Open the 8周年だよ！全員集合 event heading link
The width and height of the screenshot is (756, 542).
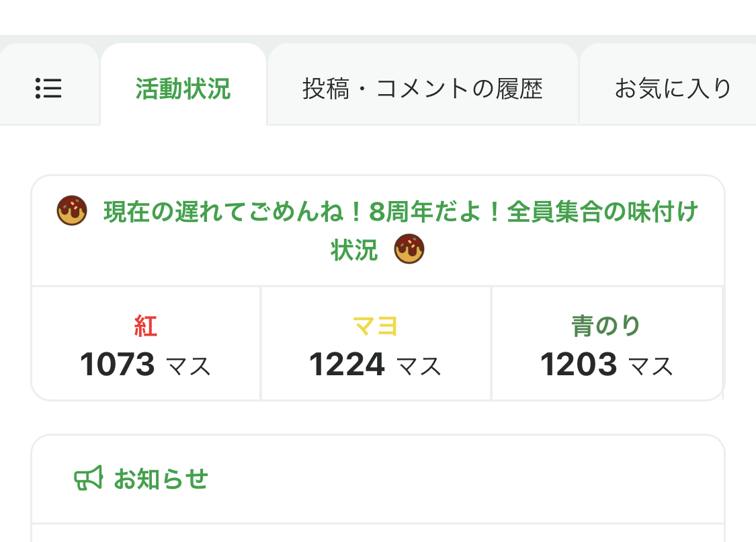point(401,212)
